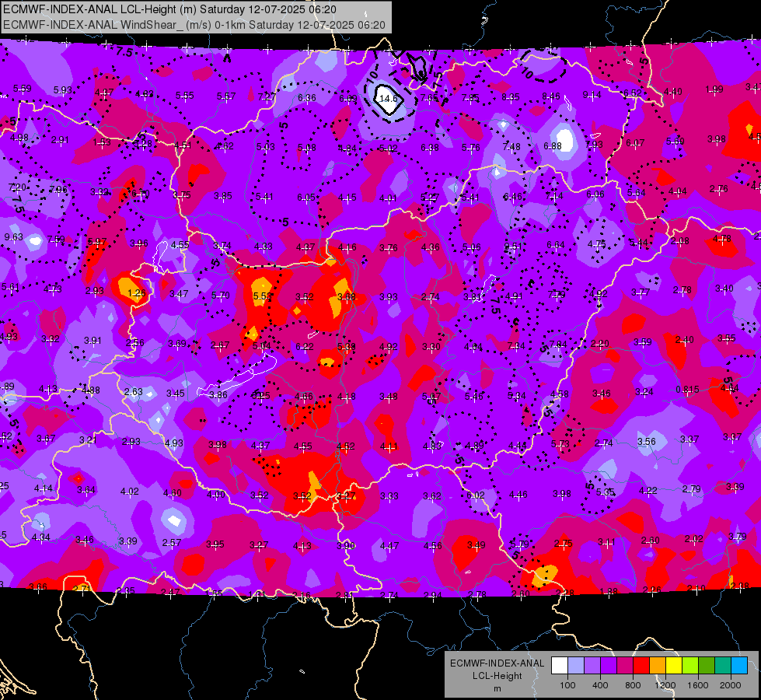Click the orange legend color swatch

tap(658, 666)
